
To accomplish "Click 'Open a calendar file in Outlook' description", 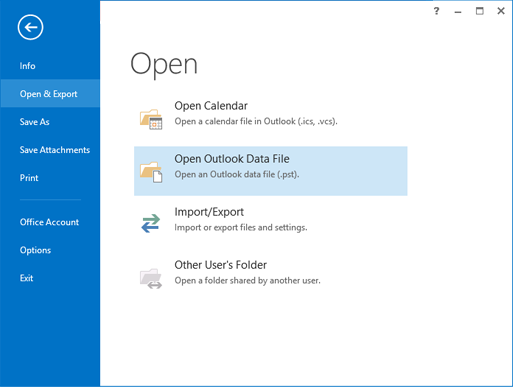I will click(x=256, y=121).
